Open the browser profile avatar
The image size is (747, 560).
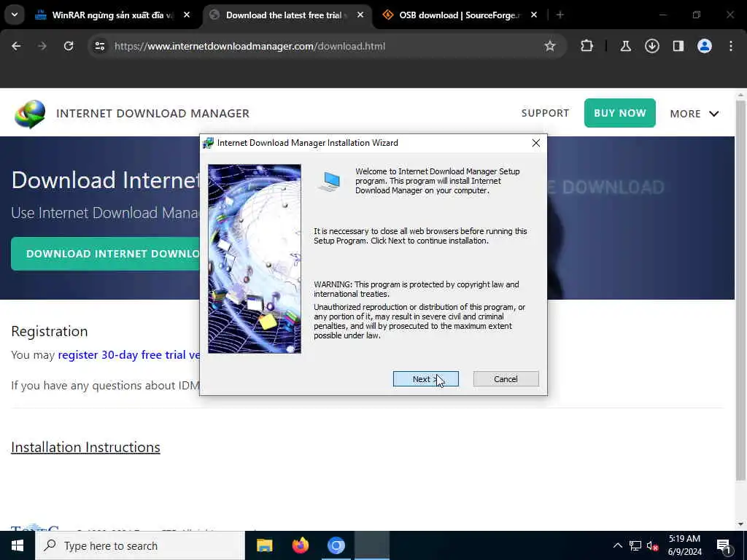[704, 46]
